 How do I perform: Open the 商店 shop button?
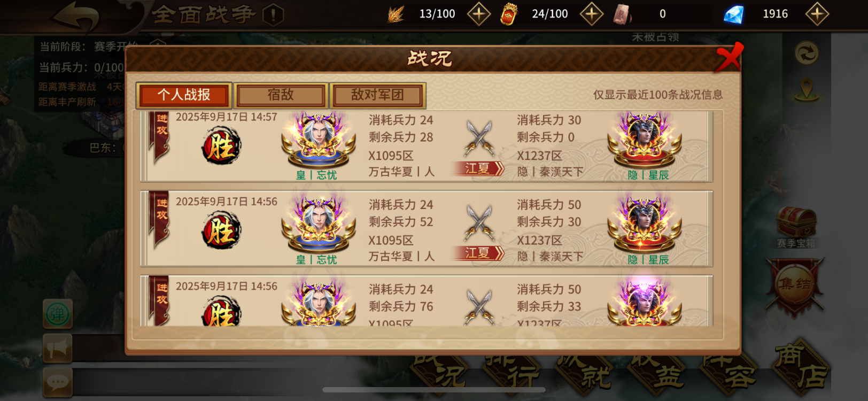[801, 366]
